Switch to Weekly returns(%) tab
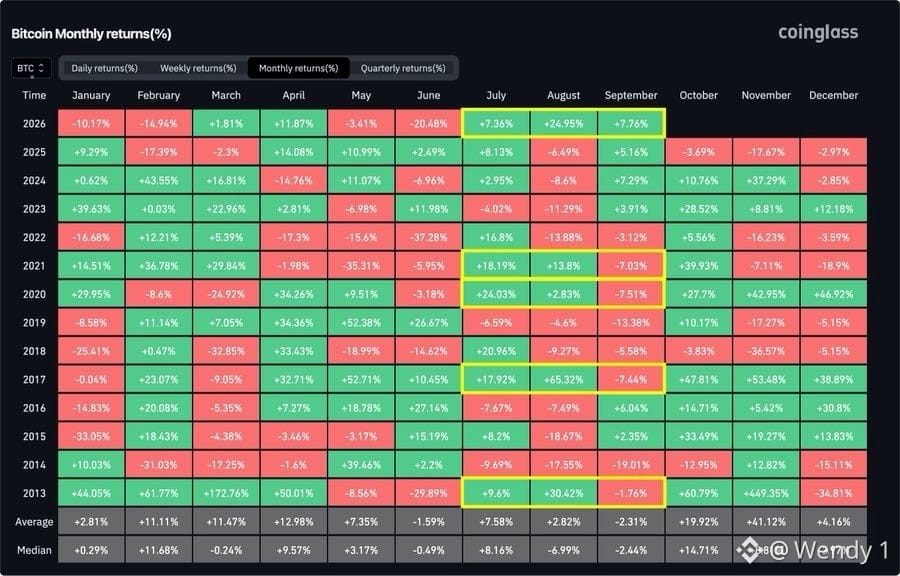900x576 pixels. point(198,68)
